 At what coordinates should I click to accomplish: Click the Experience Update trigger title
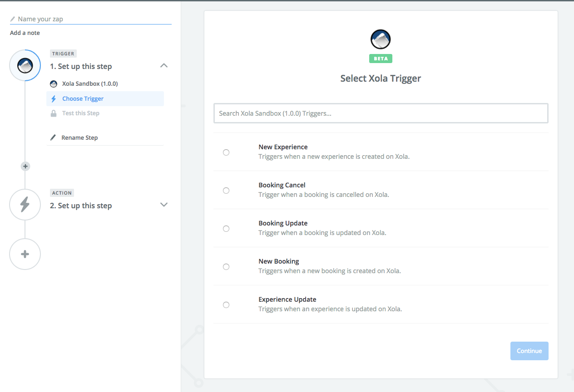(x=287, y=299)
